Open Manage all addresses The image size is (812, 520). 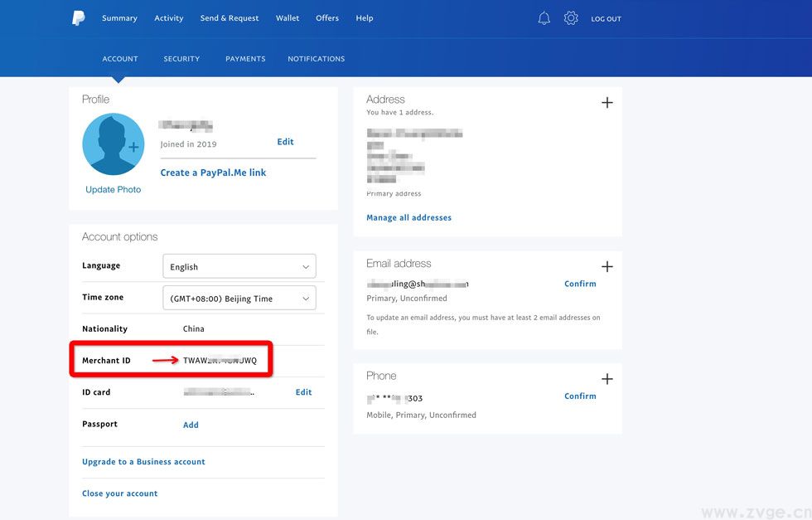(x=409, y=216)
